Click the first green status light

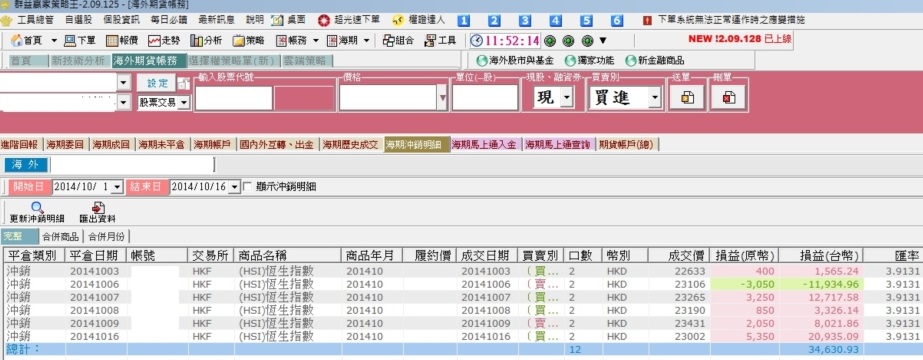[x=550, y=41]
